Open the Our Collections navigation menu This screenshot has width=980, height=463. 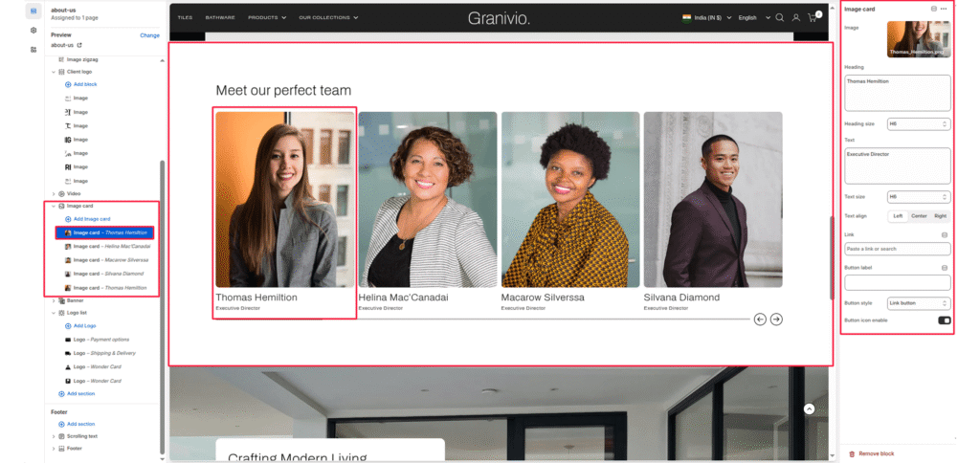pos(327,17)
